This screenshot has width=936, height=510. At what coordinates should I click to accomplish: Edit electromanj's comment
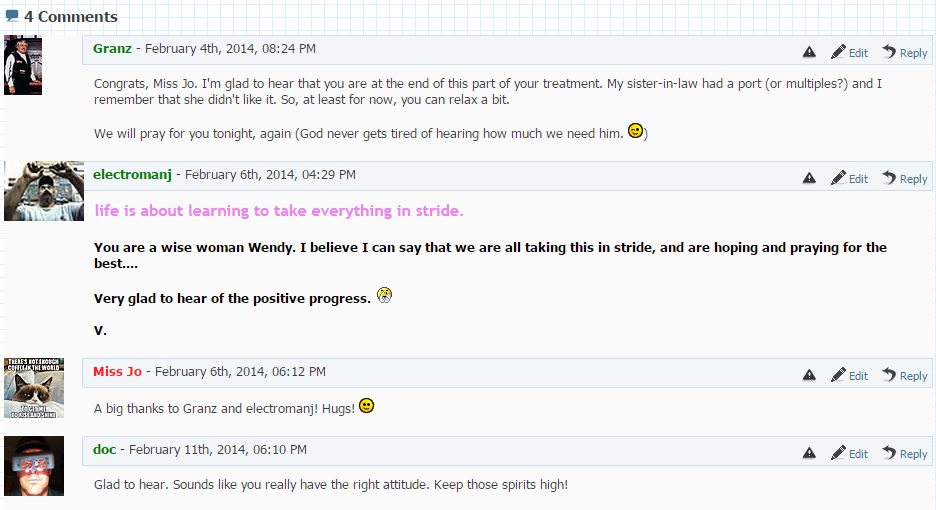pos(849,178)
